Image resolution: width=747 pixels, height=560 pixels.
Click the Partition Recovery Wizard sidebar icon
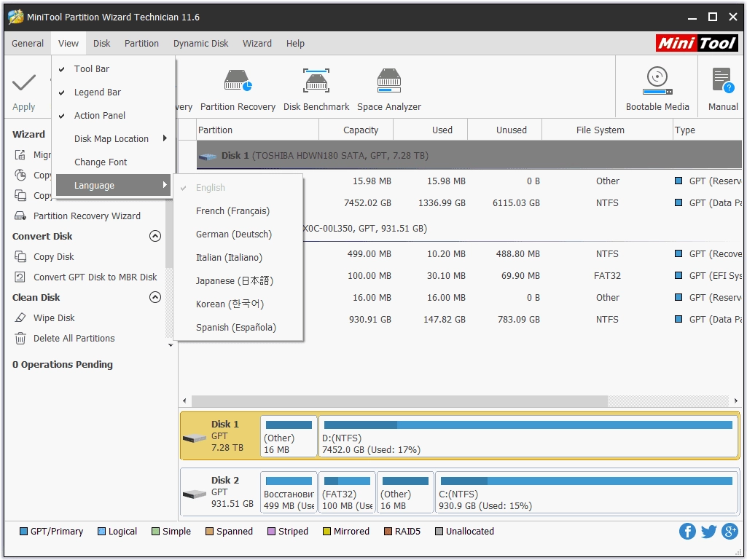[20, 216]
